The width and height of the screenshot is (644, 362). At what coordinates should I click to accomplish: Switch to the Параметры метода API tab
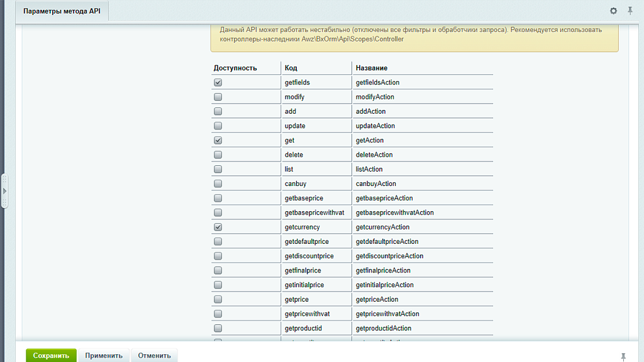point(62,11)
